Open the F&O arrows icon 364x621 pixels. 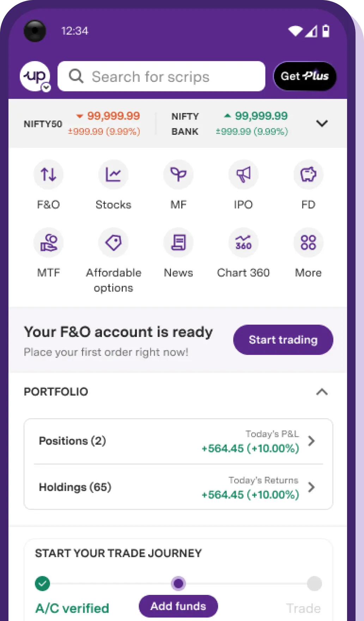[48, 174]
